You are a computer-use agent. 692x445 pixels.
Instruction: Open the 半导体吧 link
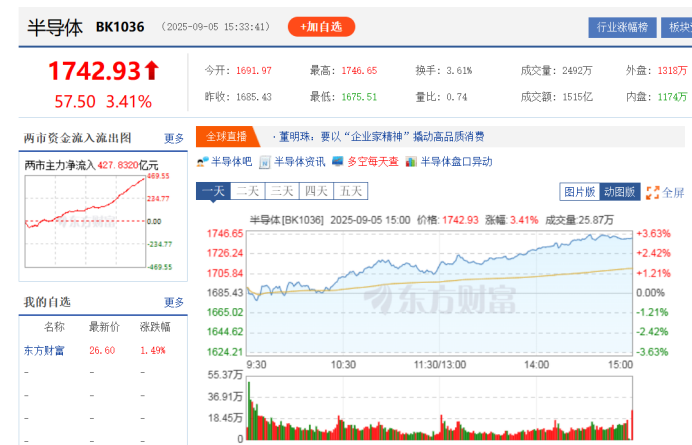click(x=232, y=162)
